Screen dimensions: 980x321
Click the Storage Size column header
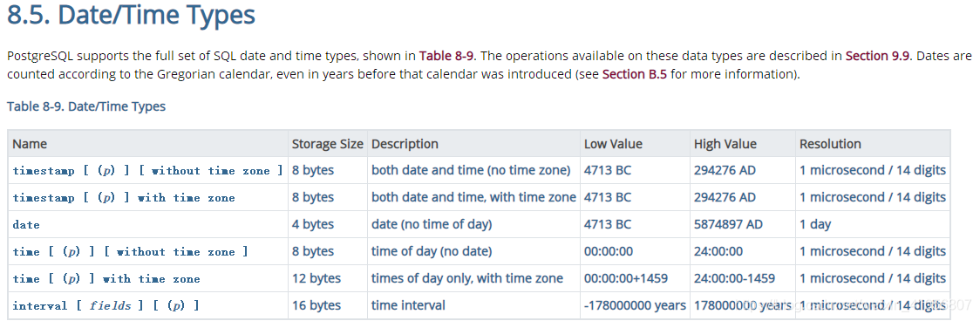[x=328, y=144]
